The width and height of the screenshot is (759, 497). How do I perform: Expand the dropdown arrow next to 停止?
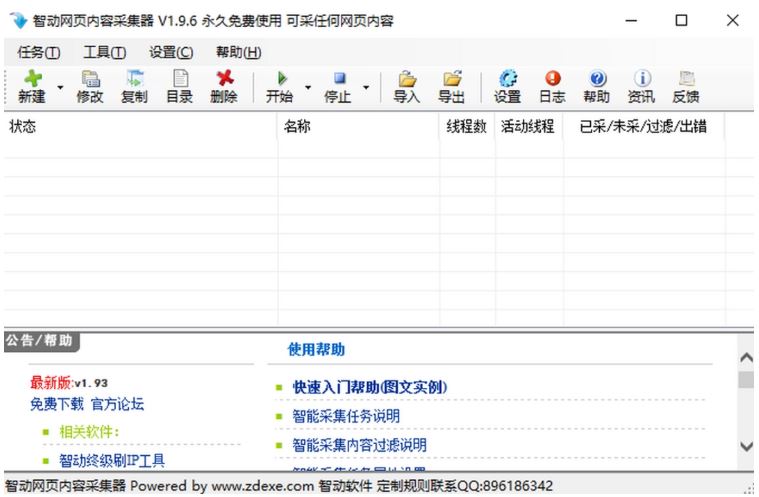click(x=366, y=87)
